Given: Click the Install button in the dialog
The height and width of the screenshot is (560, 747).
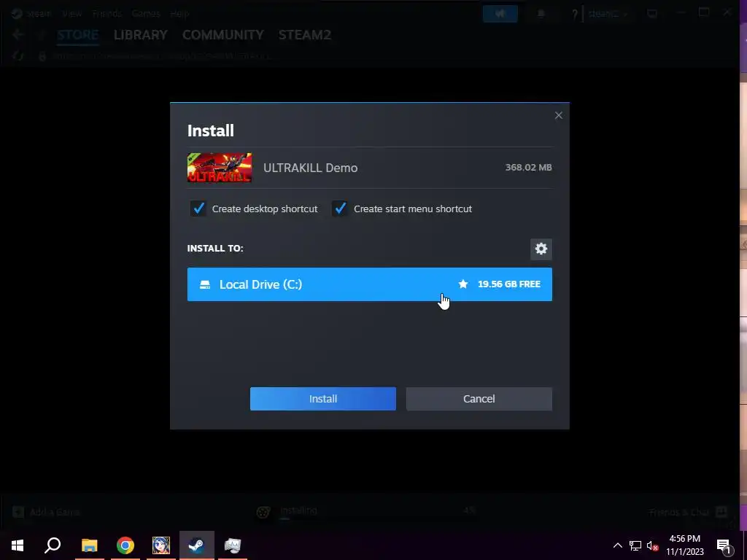Looking at the screenshot, I should pos(322,399).
